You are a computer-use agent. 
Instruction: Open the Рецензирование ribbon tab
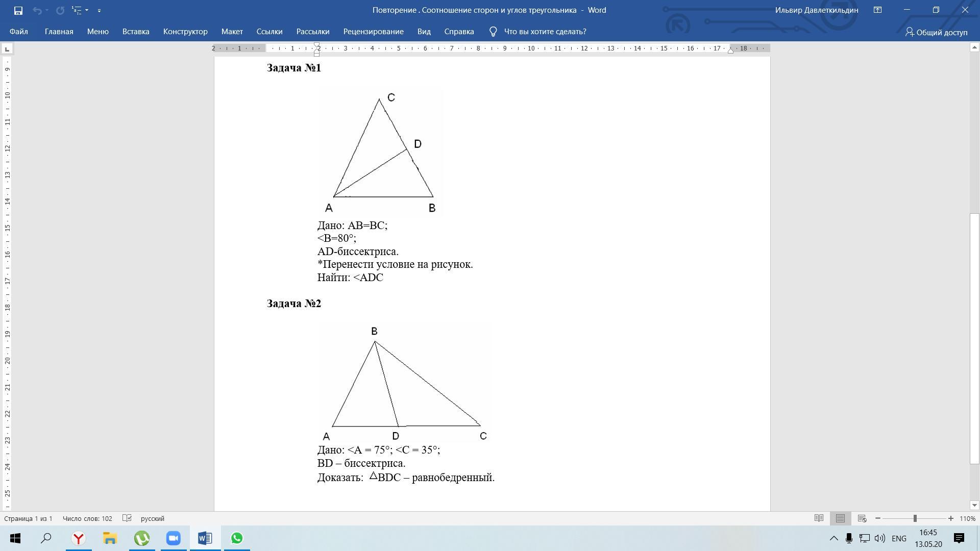373,32
